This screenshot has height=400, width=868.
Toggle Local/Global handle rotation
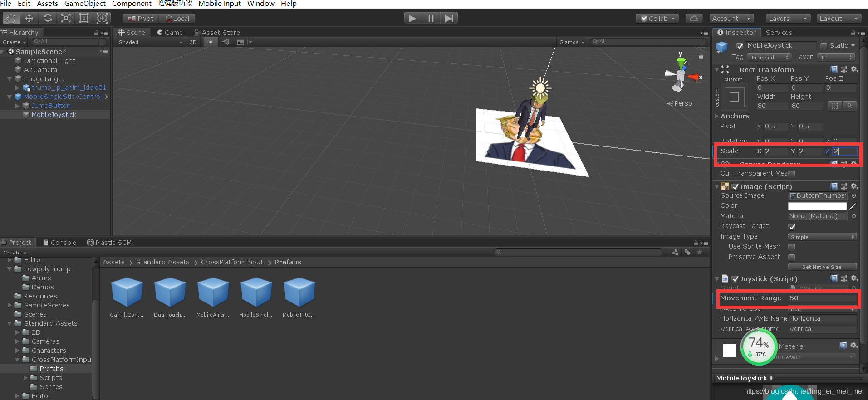[x=177, y=19]
